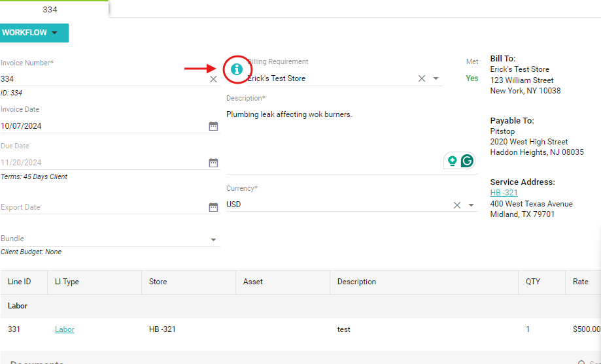Clear the Billing Requirement selection
Viewport: 601px width, 364px height.
422,78
